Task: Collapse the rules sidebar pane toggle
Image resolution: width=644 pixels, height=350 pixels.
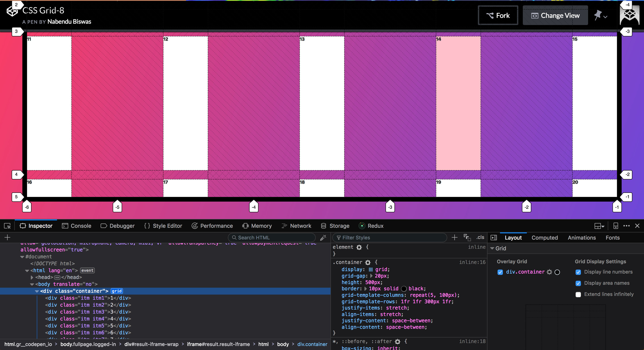Action: pos(494,238)
